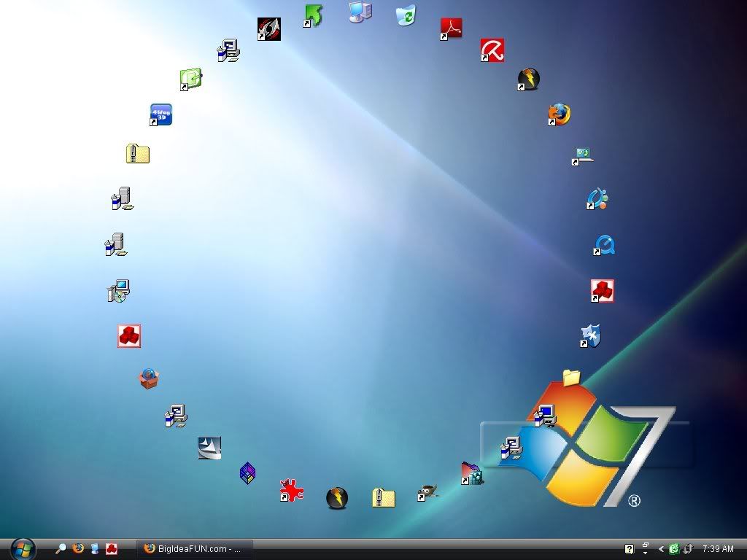Viewport: 747px width, 560px height.
Task: Click the magnifier search icon in Quick Launch
Action: [x=61, y=548]
